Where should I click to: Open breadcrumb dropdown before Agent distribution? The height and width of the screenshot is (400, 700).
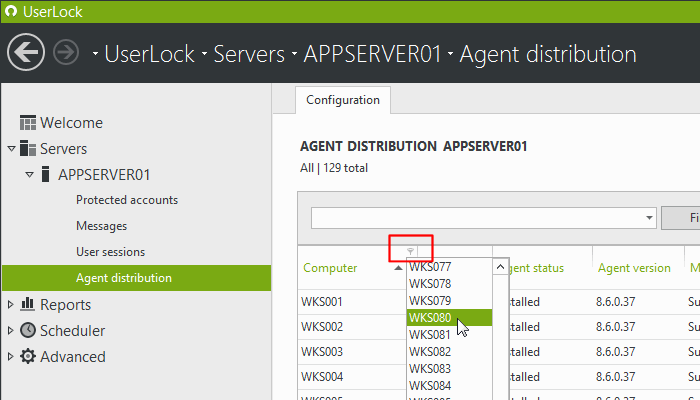[x=450, y=54]
